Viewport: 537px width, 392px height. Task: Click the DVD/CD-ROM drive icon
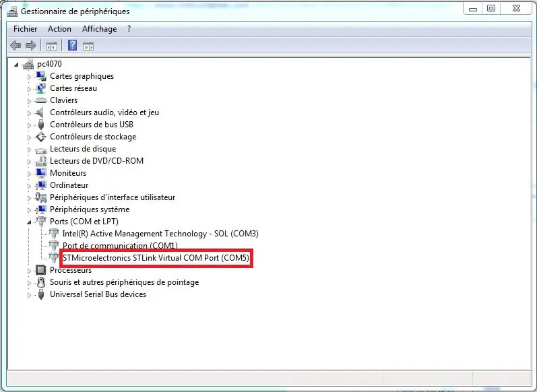pos(40,161)
